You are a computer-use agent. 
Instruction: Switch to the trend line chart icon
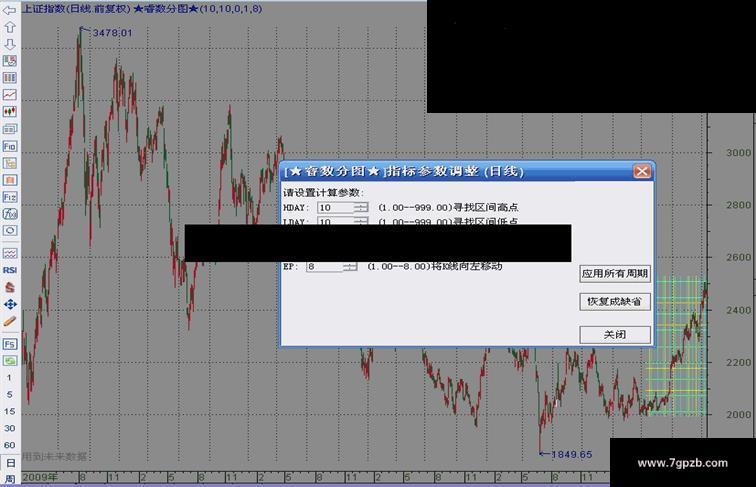pos(10,95)
